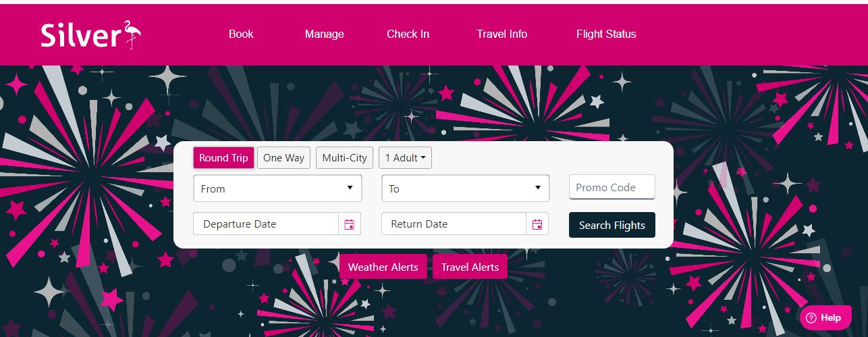Open the Manage menu
Screen dimensions: 868x337
point(324,34)
